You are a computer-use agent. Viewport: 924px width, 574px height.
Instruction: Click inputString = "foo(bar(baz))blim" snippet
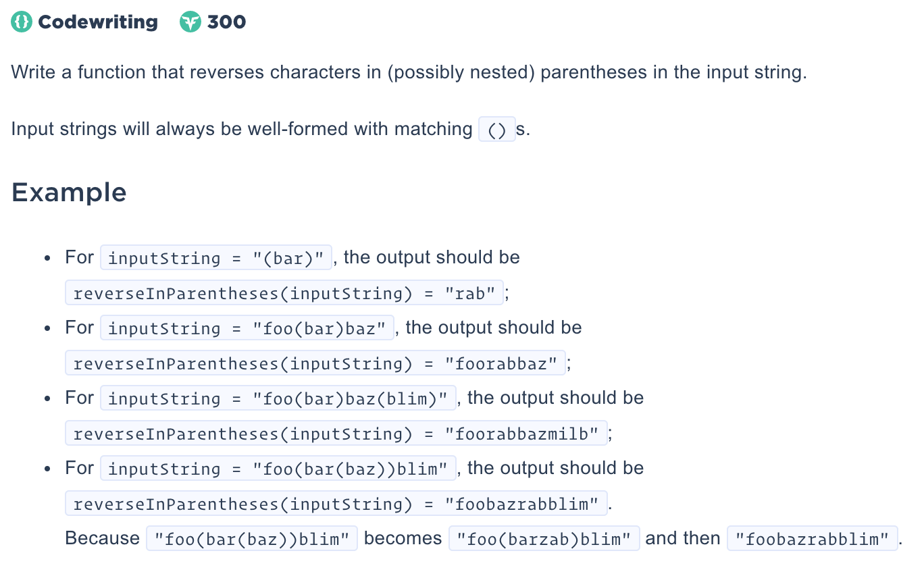[x=278, y=468]
